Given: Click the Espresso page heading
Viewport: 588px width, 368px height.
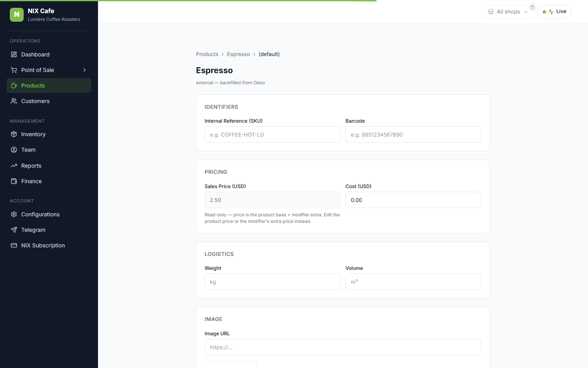Looking at the screenshot, I should (214, 70).
